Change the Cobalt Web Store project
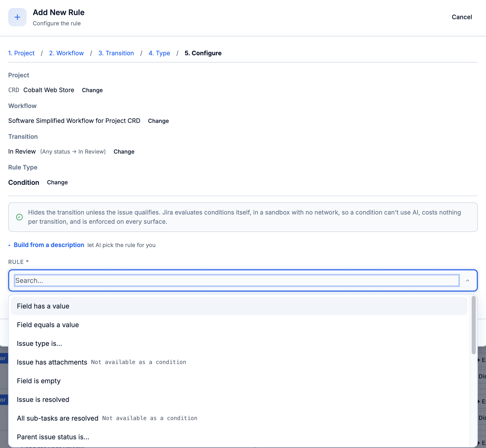486x448 pixels. 92,90
